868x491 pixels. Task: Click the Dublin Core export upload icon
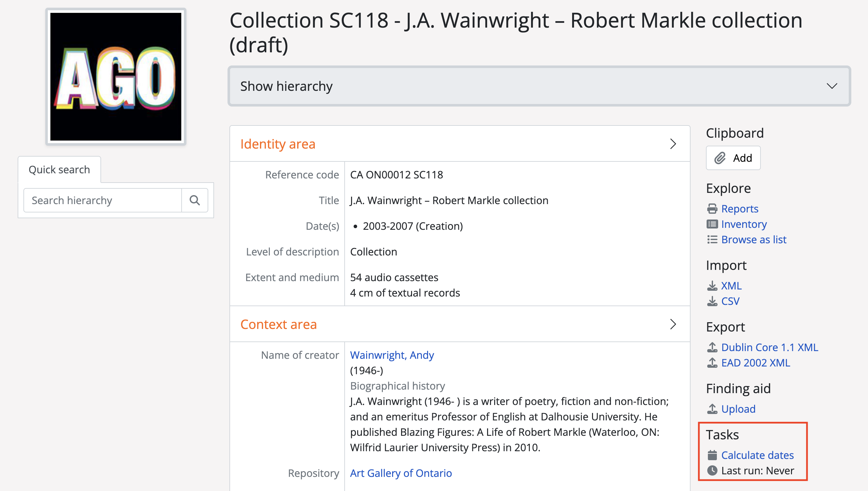pos(712,347)
